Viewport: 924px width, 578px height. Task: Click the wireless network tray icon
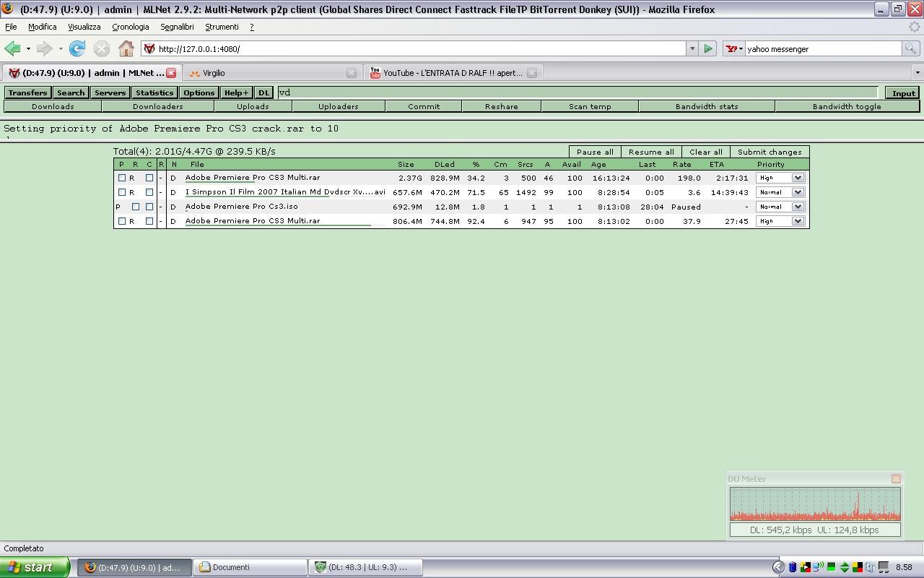[818, 567]
